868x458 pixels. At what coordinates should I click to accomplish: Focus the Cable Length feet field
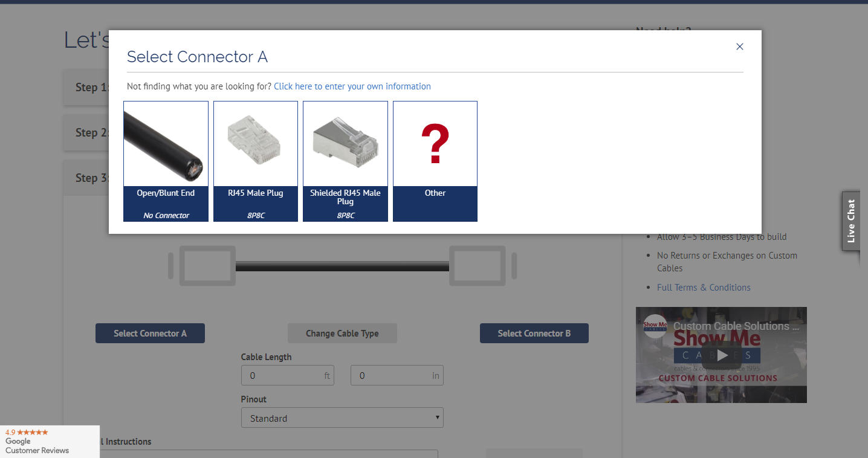[x=288, y=375]
